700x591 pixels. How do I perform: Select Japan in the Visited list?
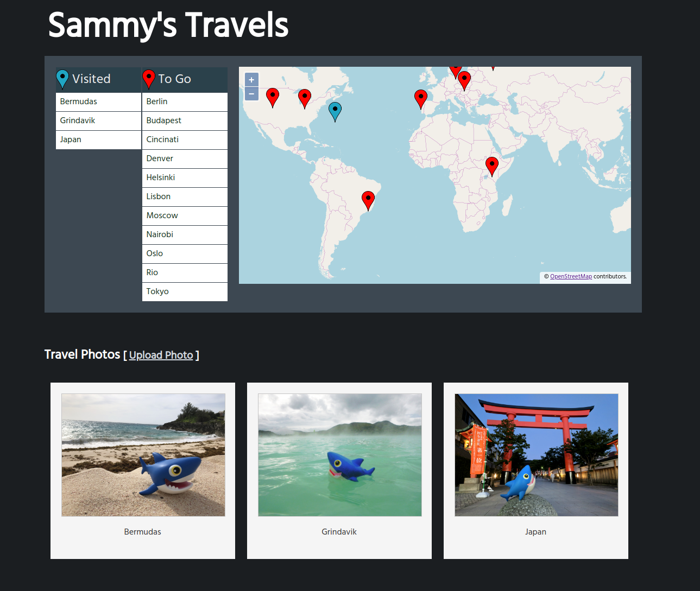(98, 140)
